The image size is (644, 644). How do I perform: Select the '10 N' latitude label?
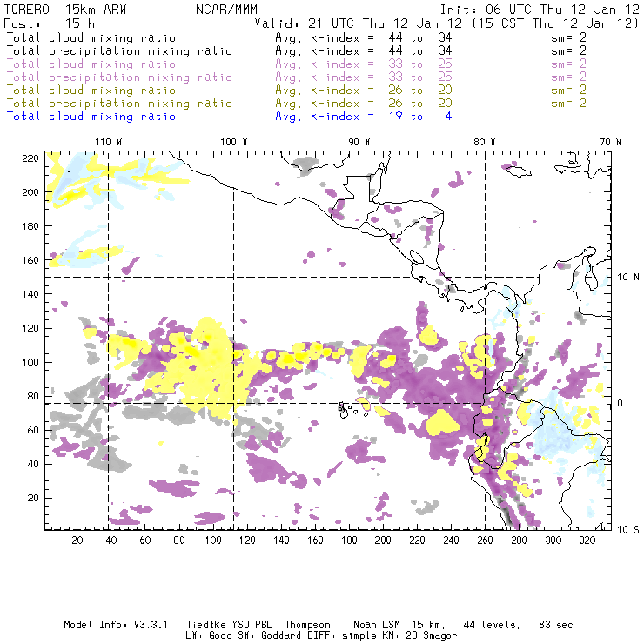(x=628, y=278)
